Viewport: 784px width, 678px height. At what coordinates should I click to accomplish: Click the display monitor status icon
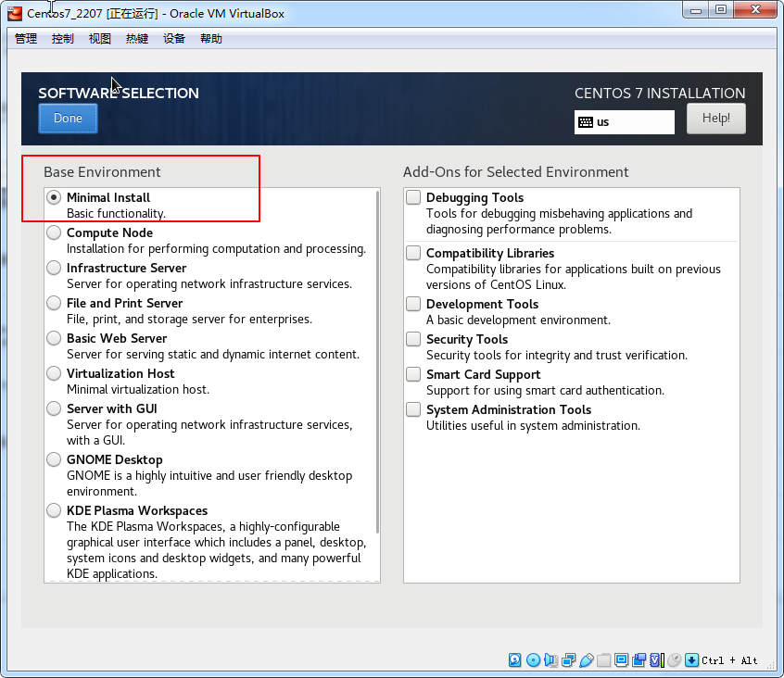click(621, 660)
